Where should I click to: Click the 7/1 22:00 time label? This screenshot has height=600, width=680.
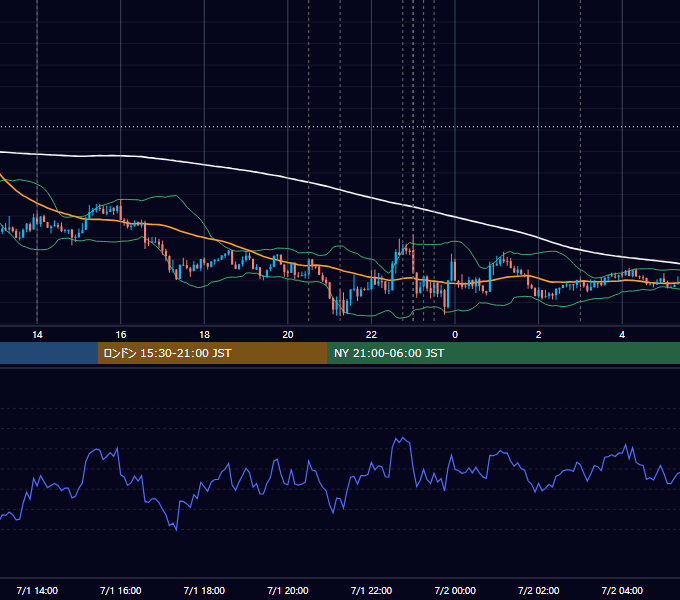point(371,590)
